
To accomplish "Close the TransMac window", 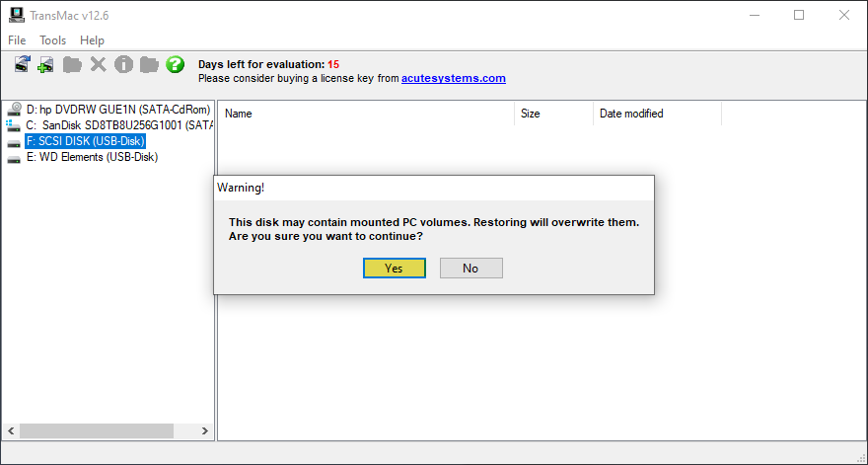I will 843,15.
